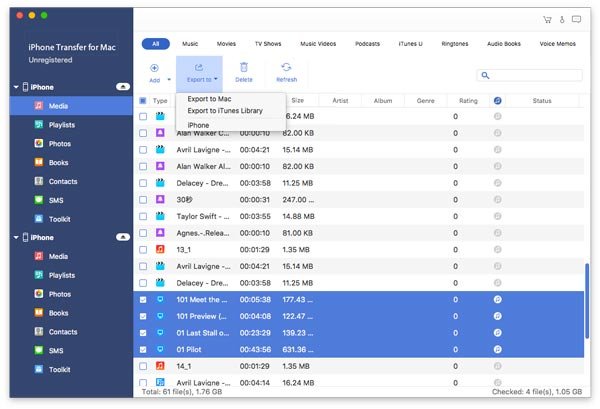This screenshot has height=409, width=600.
Task: Switch to the Voice Memos tab
Action: (x=558, y=44)
